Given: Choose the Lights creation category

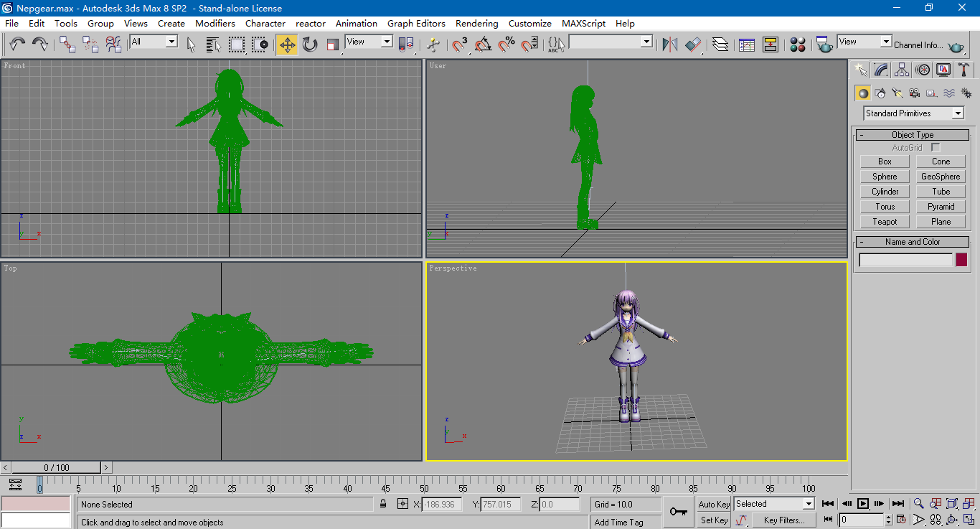Looking at the screenshot, I should (897, 93).
